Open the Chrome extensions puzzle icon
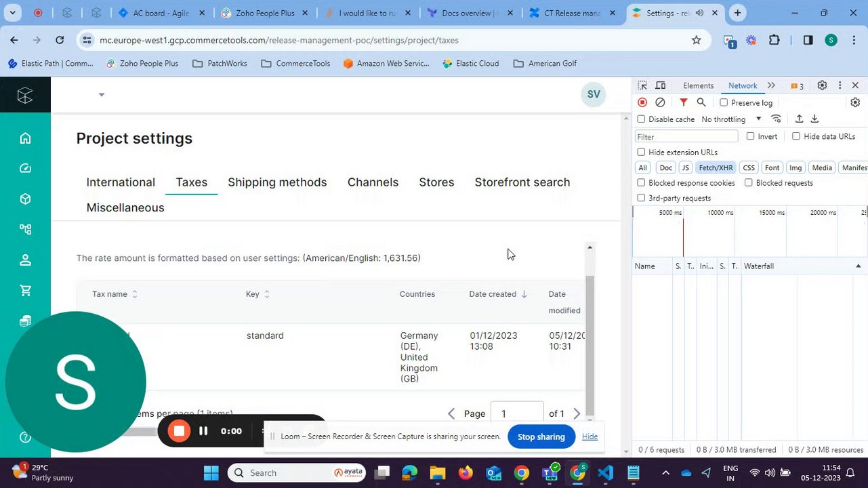 pos(774,40)
